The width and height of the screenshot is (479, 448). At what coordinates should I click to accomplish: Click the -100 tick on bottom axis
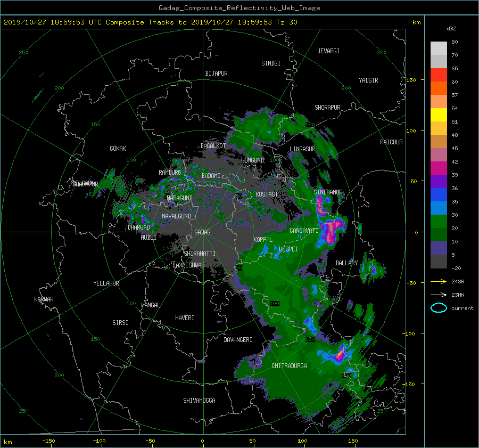(99, 441)
